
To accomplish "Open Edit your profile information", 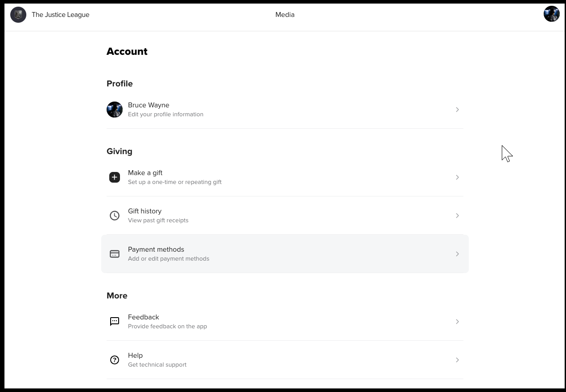I will pyautogui.click(x=165, y=114).
